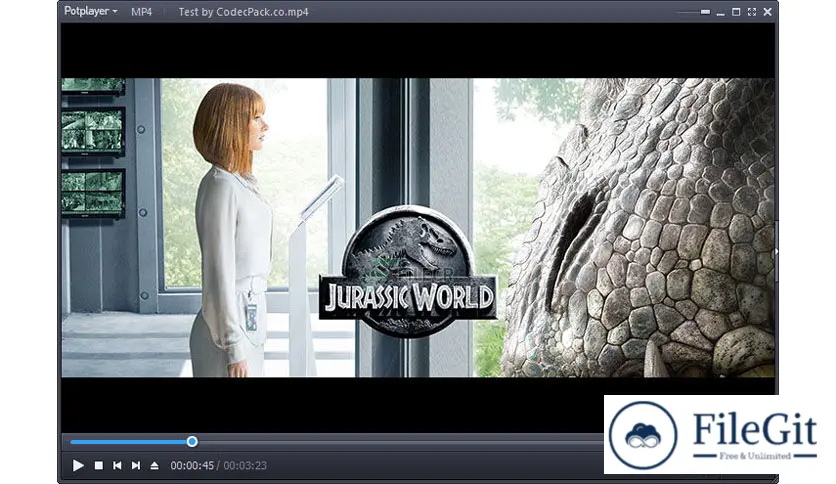This screenshot has width=836, height=484.
Task: Click the blue seek bar handle
Action: pos(192,441)
